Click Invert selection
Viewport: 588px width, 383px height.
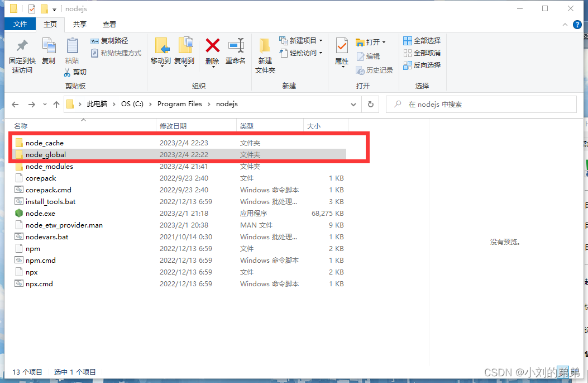422,65
